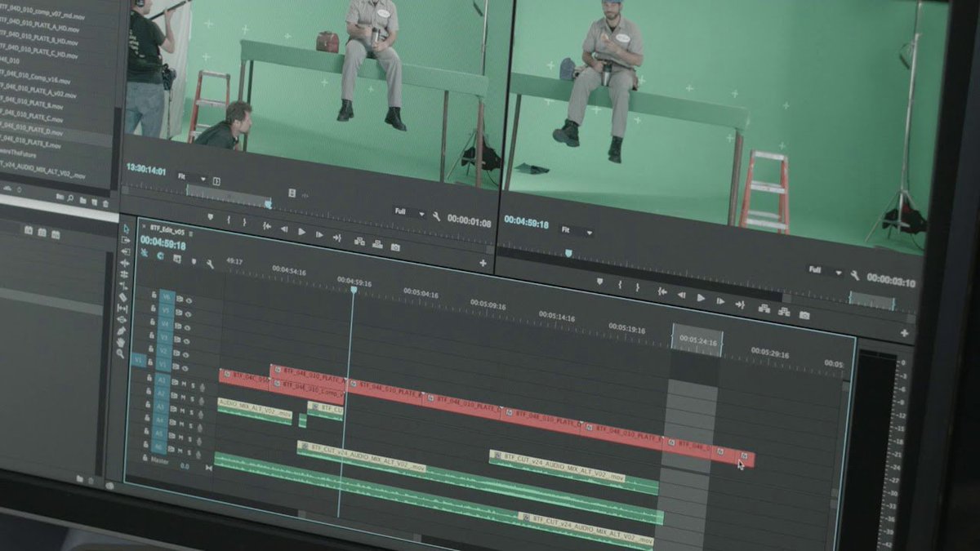Click timeline timecode 00:04:59:18
The width and height of the screenshot is (980, 551).
tap(163, 242)
